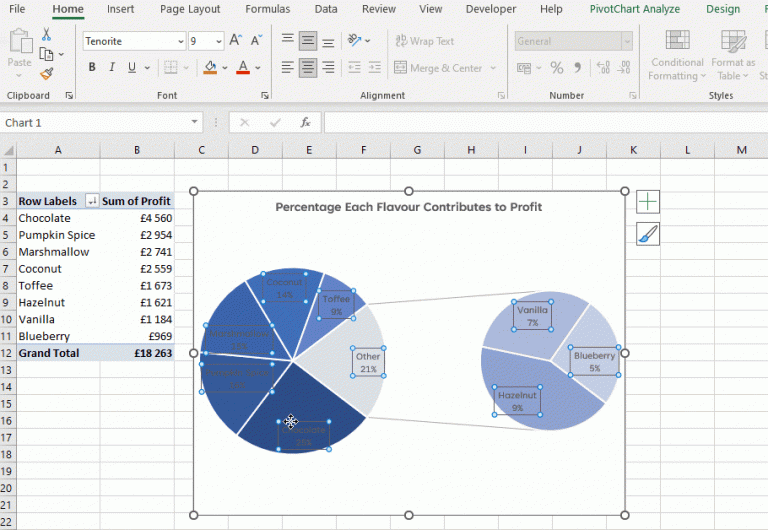Toggle Bold formatting
768x530 pixels.
[92, 68]
